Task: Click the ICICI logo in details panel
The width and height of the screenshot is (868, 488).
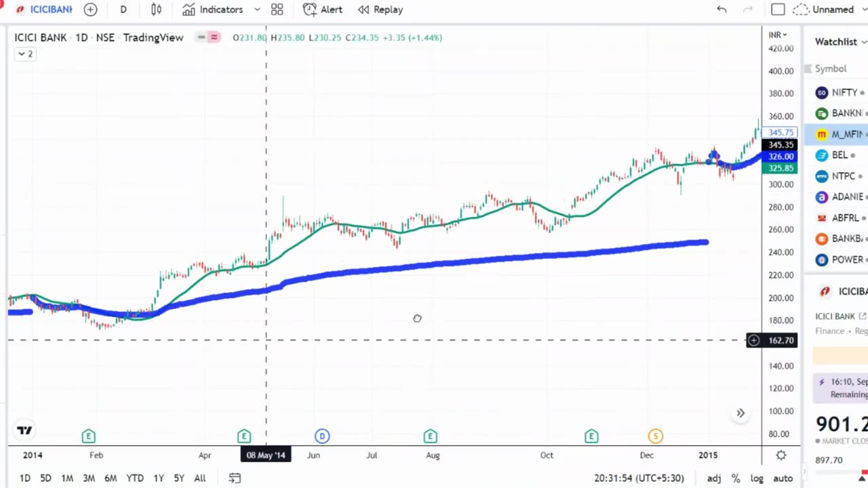Action: click(825, 291)
